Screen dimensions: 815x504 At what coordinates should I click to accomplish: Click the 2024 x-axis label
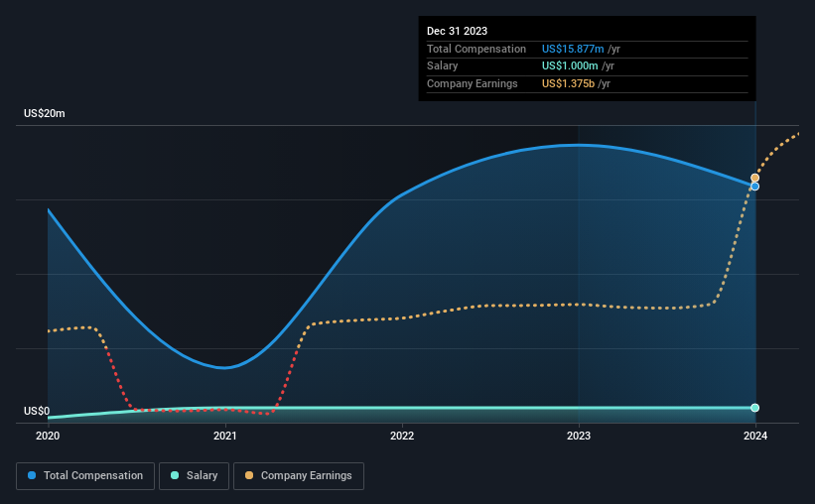click(x=755, y=436)
